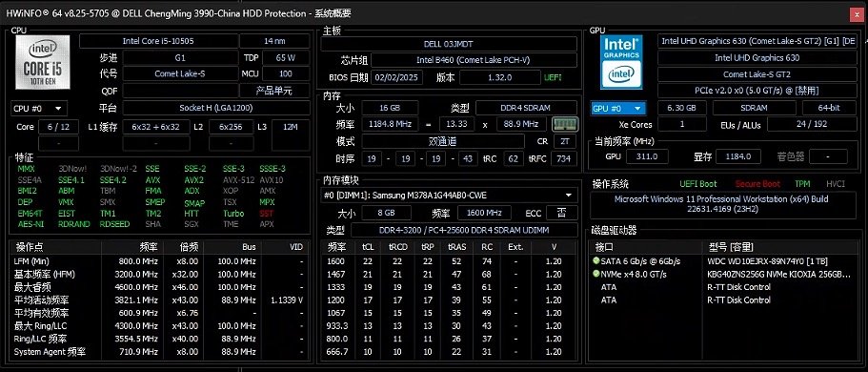Click the ECC status field

561,213
